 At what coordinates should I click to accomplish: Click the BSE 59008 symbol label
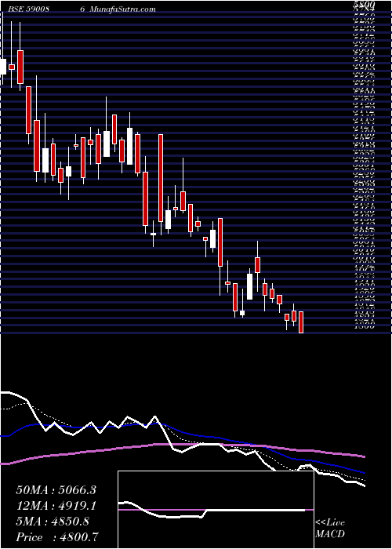(x=28, y=9)
